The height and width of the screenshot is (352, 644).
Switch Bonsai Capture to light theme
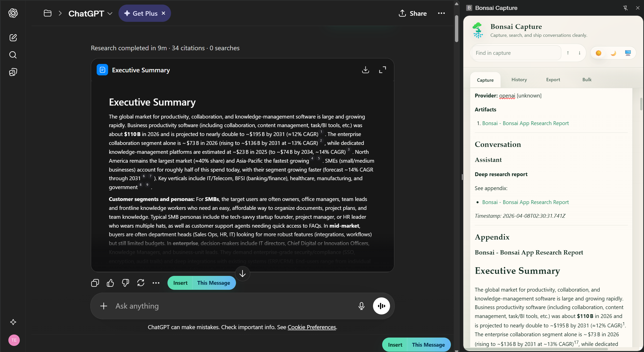tap(599, 53)
